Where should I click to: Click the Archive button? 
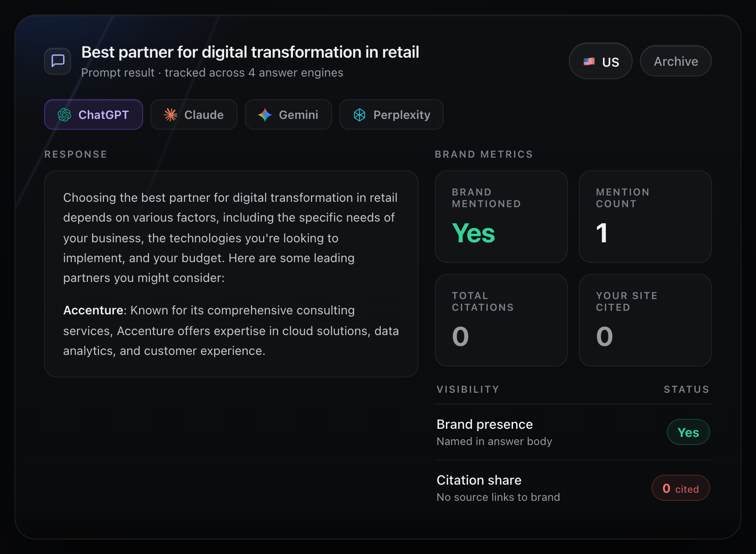(x=676, y=61)
